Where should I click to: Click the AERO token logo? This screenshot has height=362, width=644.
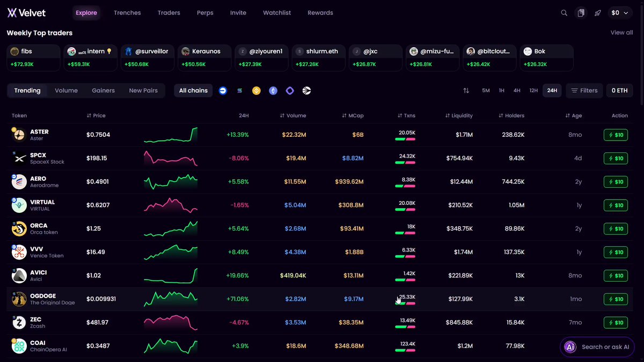coord(19,182)
